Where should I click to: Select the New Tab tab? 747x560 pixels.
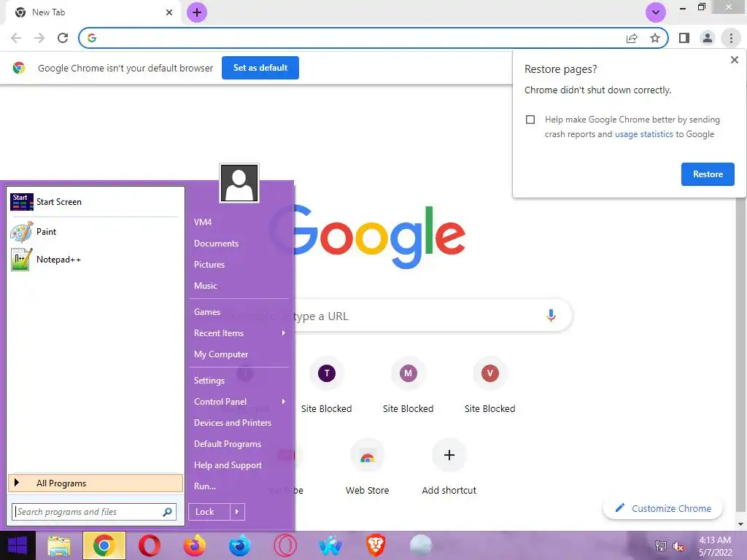tap(90, 12)
